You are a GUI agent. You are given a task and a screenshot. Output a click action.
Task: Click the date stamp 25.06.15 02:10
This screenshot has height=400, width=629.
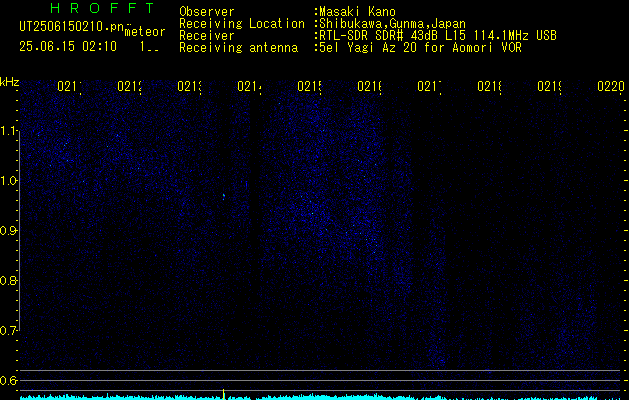tap(68, 47)
